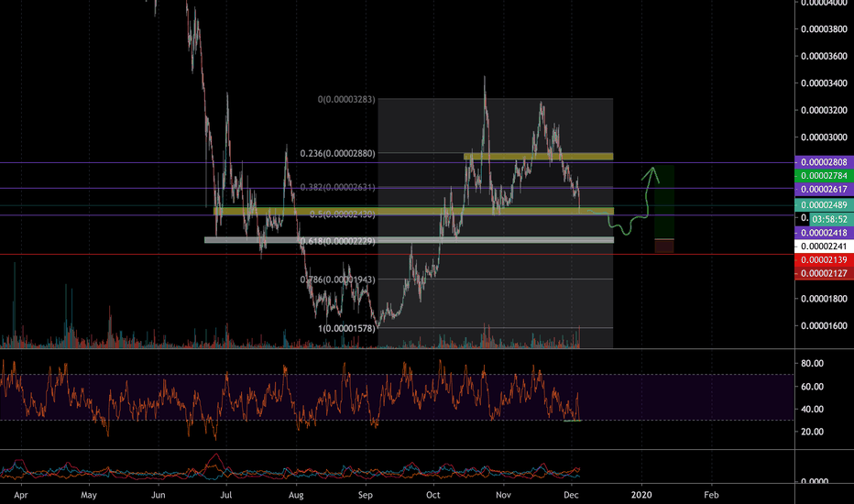Click the RSI 40.00 scale value
Image resolution: width=854 pixels, height=504 pixels.
pyautogui.click(x=812, y=410)
